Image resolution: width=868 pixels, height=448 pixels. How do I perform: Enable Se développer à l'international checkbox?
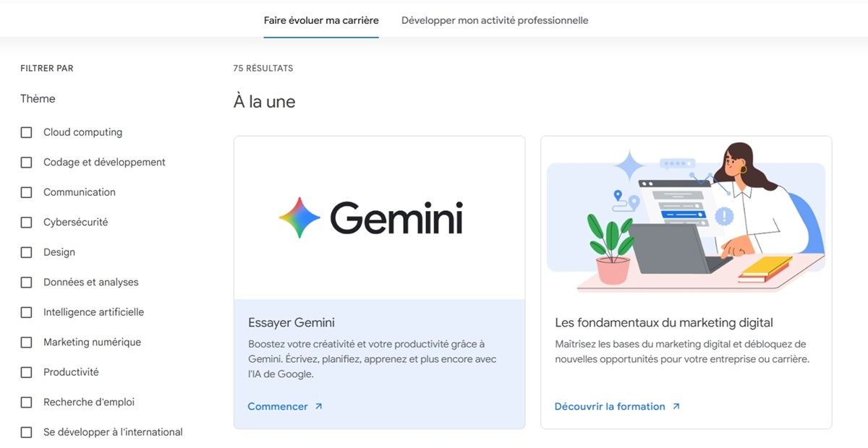[27, 432]
